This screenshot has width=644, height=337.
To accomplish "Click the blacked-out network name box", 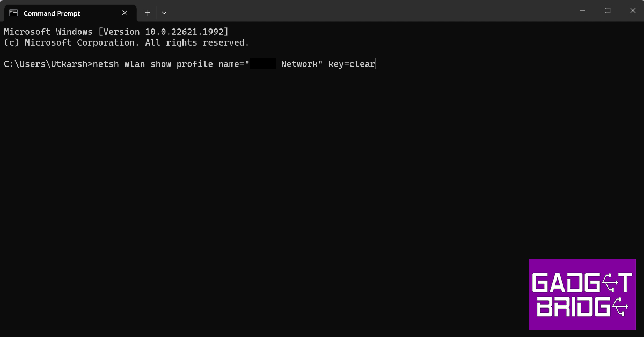I will click(x=263, y=64).
